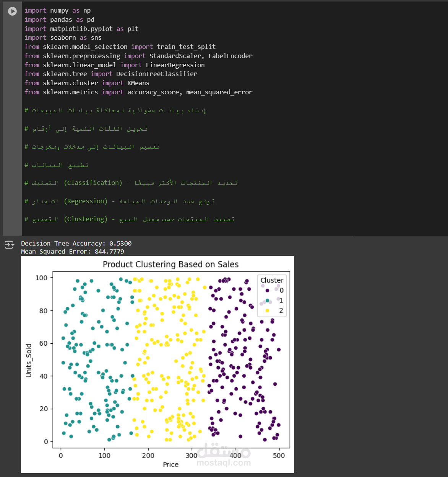Screen dimensions: 448x477
Task: Click the yellow Cluster 2 legend marker
Action: [x=267, y=310]
